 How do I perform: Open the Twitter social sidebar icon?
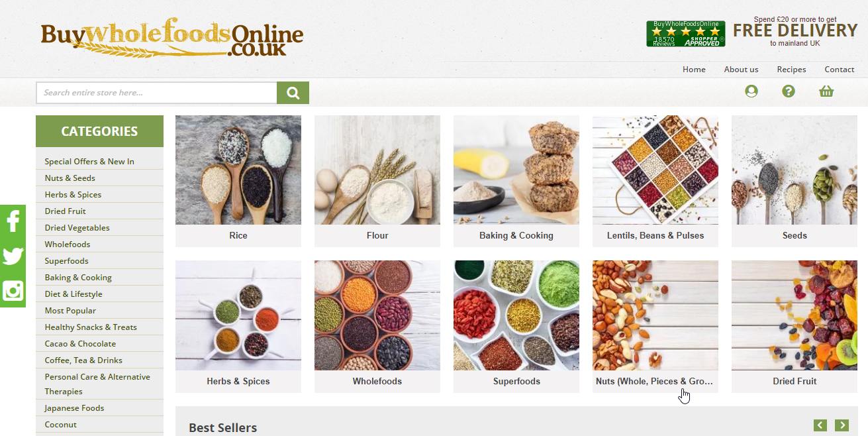coord(13,256)
